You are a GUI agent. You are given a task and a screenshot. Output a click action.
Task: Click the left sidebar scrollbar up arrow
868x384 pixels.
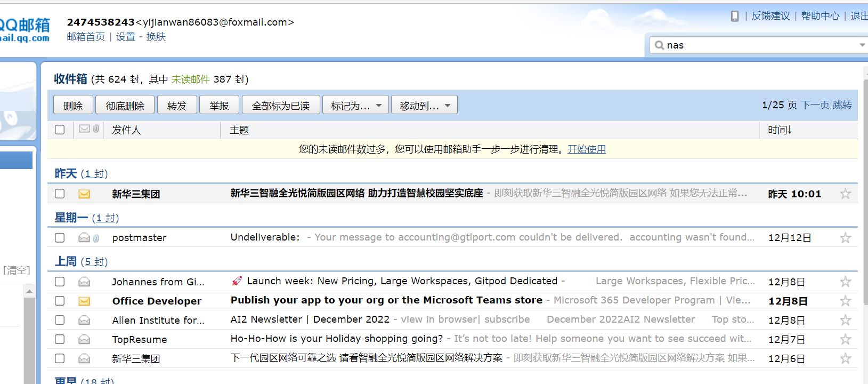29,291
